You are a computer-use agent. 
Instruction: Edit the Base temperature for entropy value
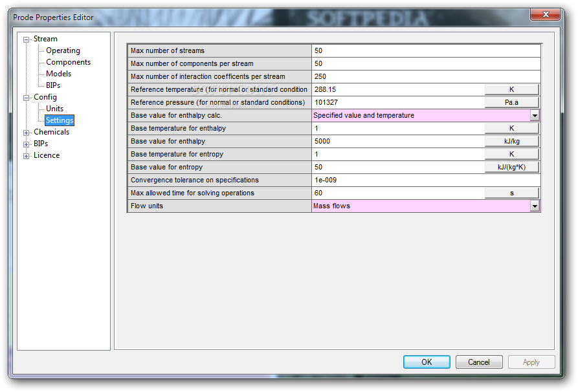398,154
